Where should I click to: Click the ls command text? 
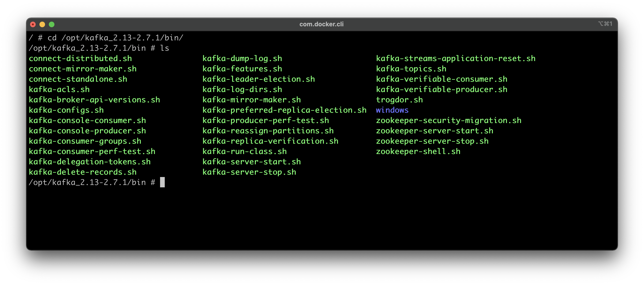pos(165,48)
